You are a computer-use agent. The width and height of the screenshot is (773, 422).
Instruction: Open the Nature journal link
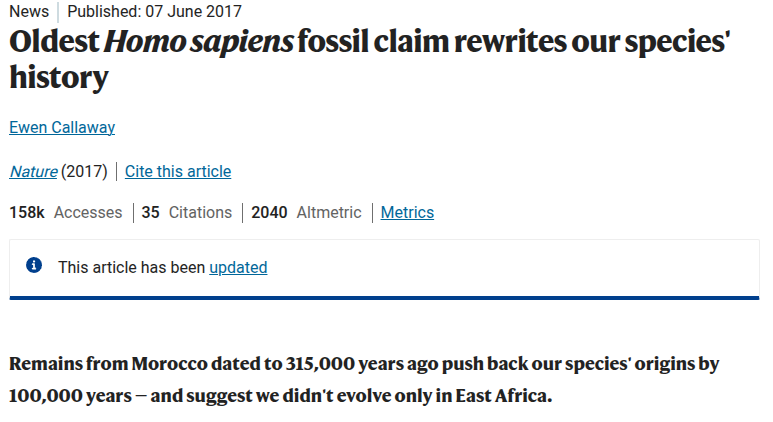(34, 171)
